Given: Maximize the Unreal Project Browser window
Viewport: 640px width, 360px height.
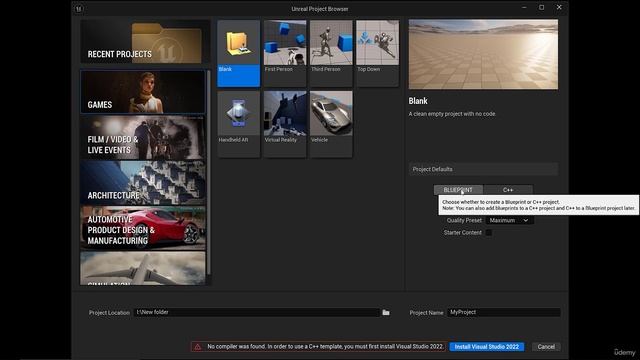Looking at the screenshot, I should tap(542, 8).
